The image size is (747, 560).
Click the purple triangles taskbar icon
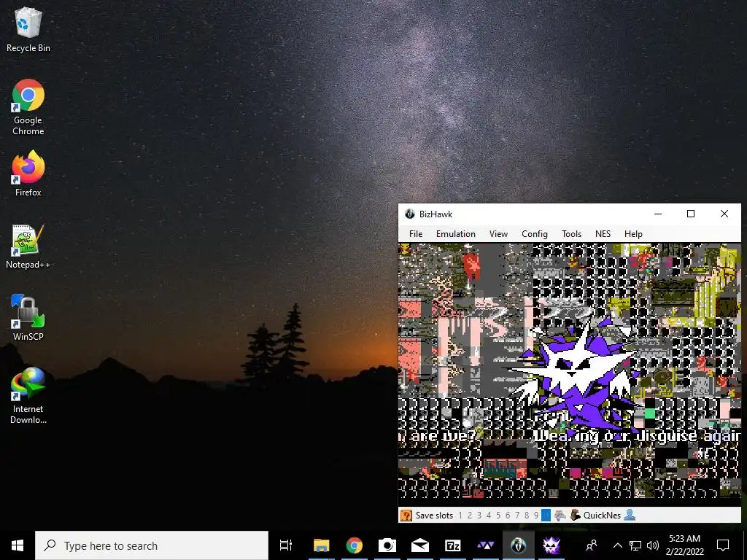pyautogui.click(x=485, y=545)
